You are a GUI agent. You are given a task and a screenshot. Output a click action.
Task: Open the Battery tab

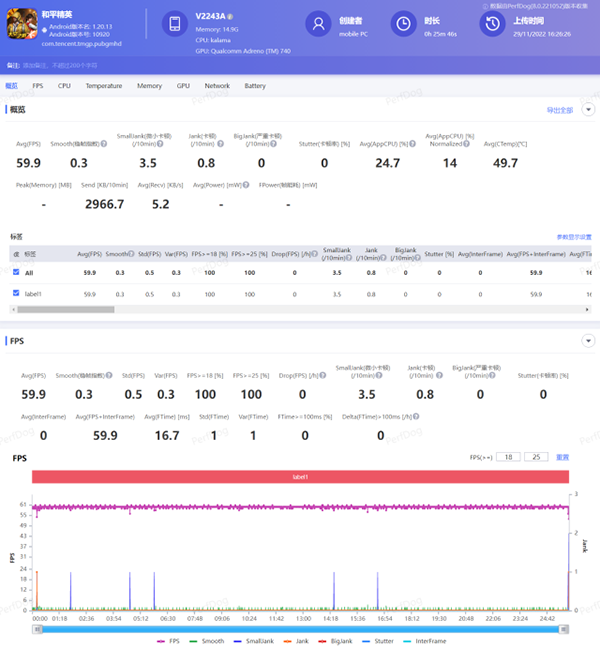pyautogui.click(x=255, y=86)
